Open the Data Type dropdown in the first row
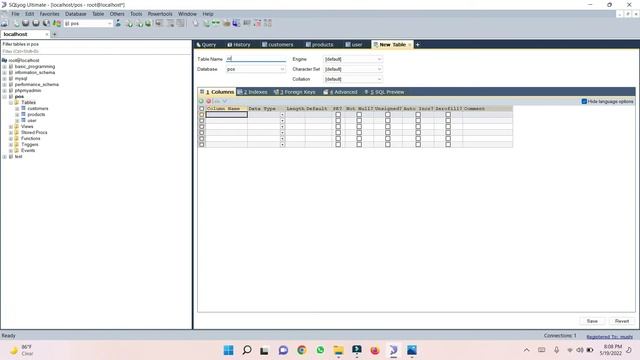This screenshot has height=360, width=640. 282,115
